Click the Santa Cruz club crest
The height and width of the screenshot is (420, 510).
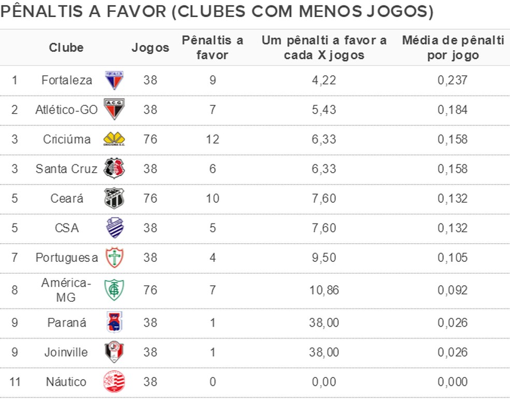[x=114, y=169]
